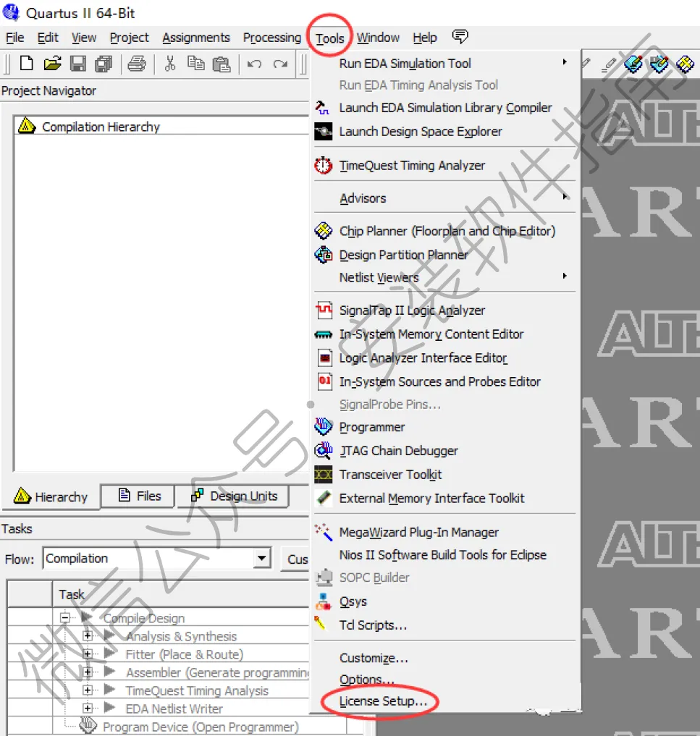This screenshot has width=700, height=736.
Task: Click the Save All toolbar icon
Action: [104, 64]
